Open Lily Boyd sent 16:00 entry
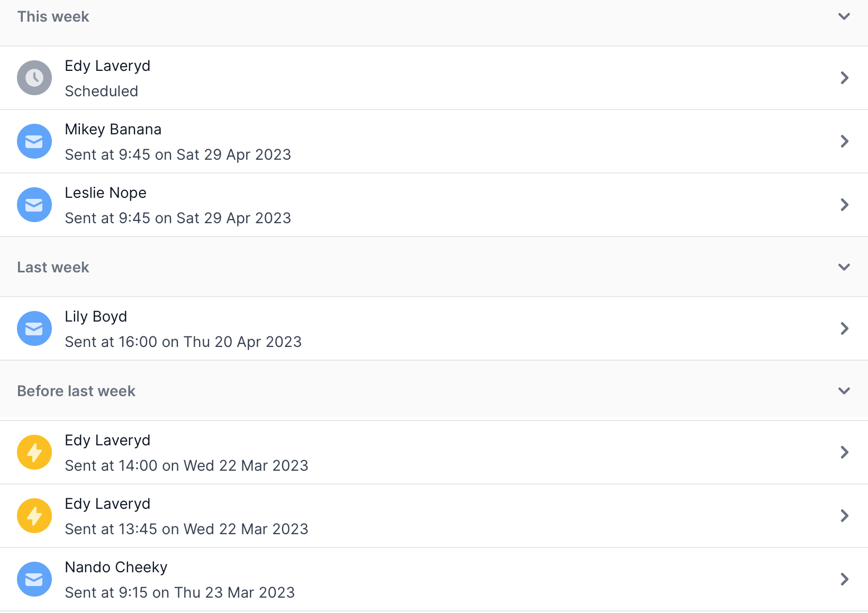The image size is (868, 613). click(434, 328)
